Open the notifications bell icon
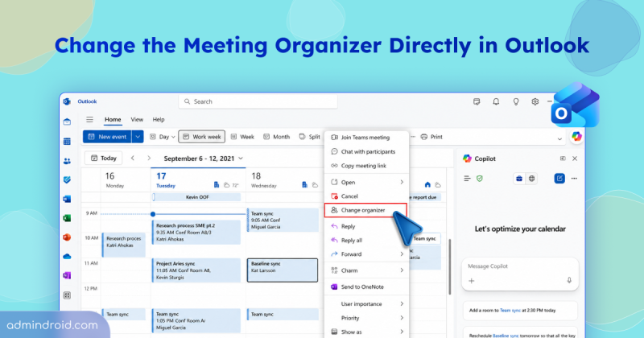 pos(496,101)
